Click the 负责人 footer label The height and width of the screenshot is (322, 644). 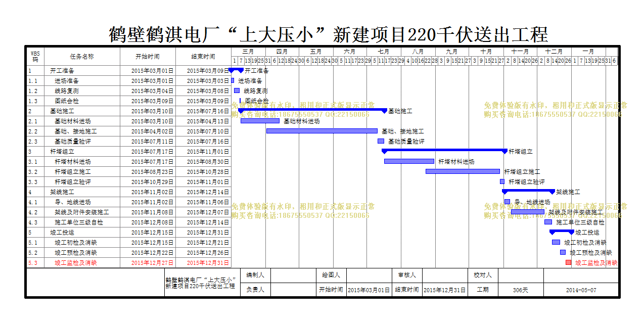click(255, 290)
